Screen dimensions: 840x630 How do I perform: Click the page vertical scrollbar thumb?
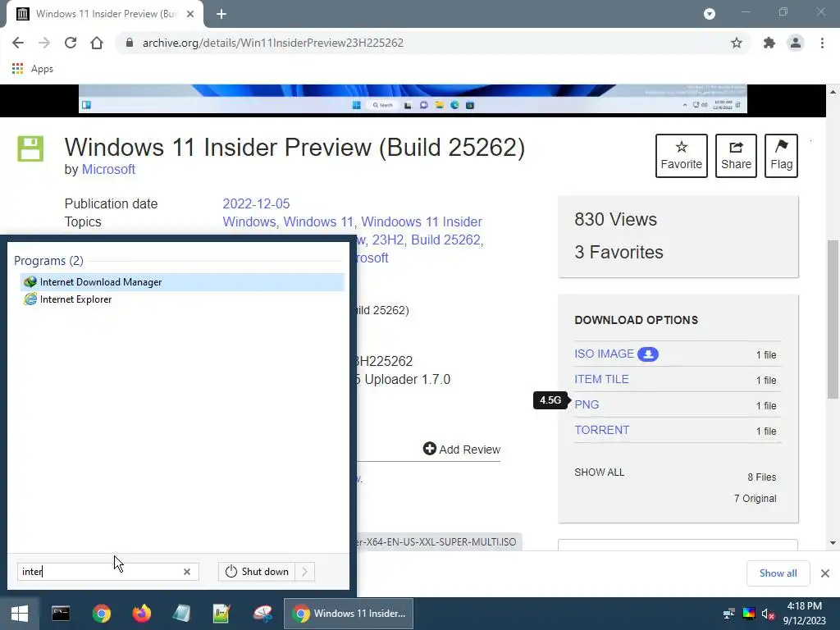tap(833, 319)
